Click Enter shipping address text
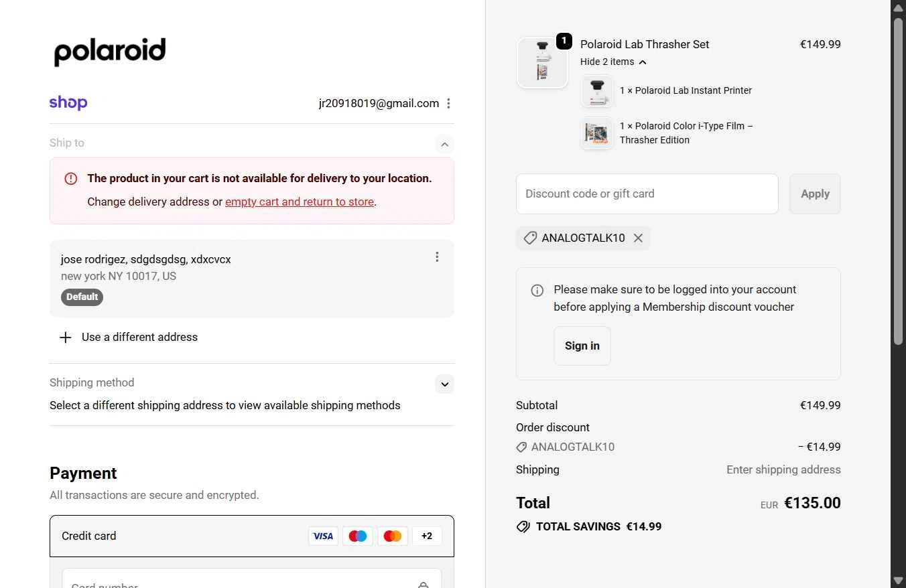 coord(783,469)
